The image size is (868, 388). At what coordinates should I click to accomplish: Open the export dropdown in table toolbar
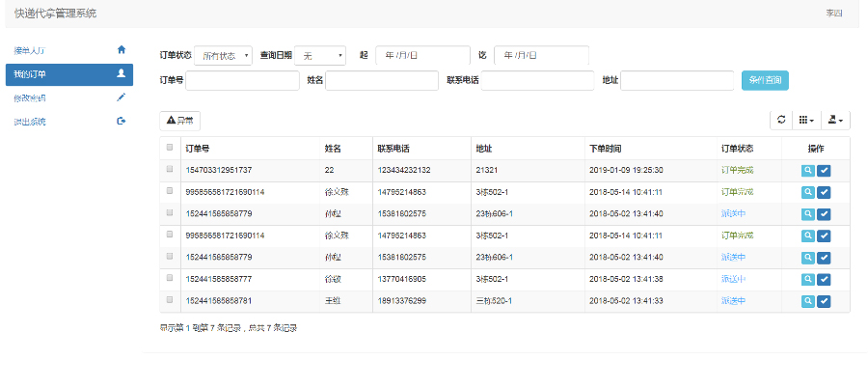(x=835, y=121)
